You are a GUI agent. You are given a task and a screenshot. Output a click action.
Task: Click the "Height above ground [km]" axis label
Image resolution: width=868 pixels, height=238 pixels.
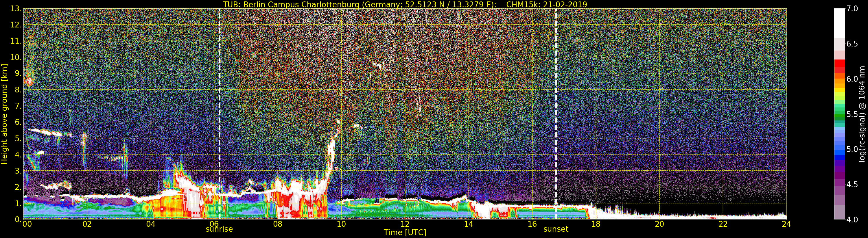click(4, 114)
